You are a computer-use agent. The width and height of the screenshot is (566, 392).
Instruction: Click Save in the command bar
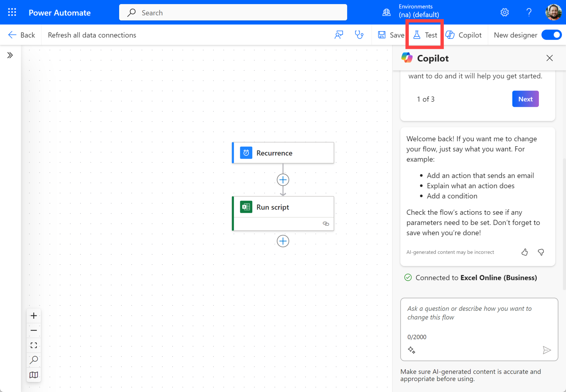pos(391,35)
